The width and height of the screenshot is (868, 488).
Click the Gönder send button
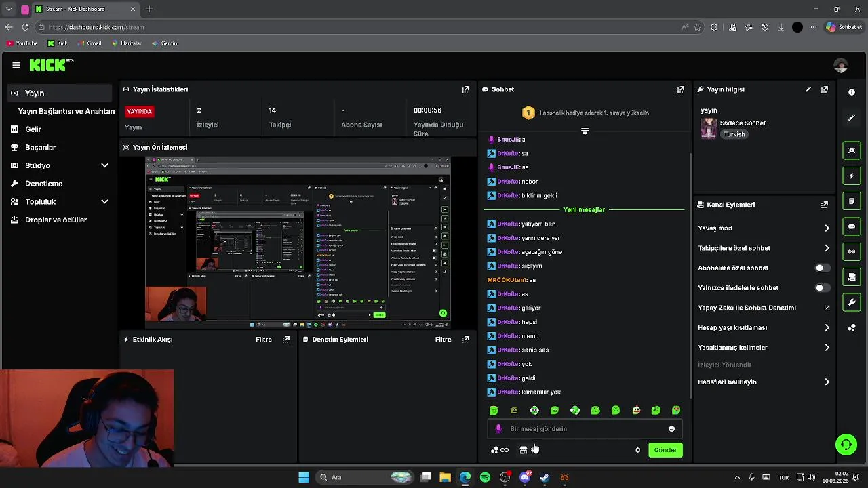point(665,450)
